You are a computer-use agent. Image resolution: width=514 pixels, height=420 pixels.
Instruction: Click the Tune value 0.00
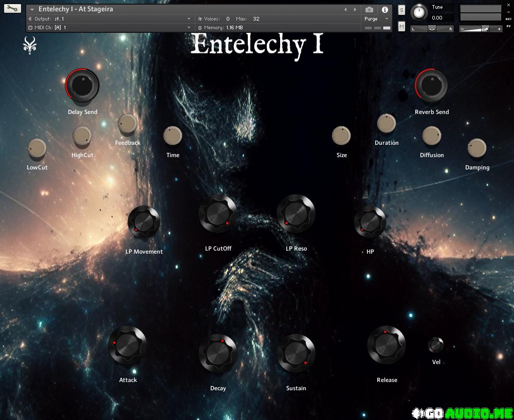437,17
